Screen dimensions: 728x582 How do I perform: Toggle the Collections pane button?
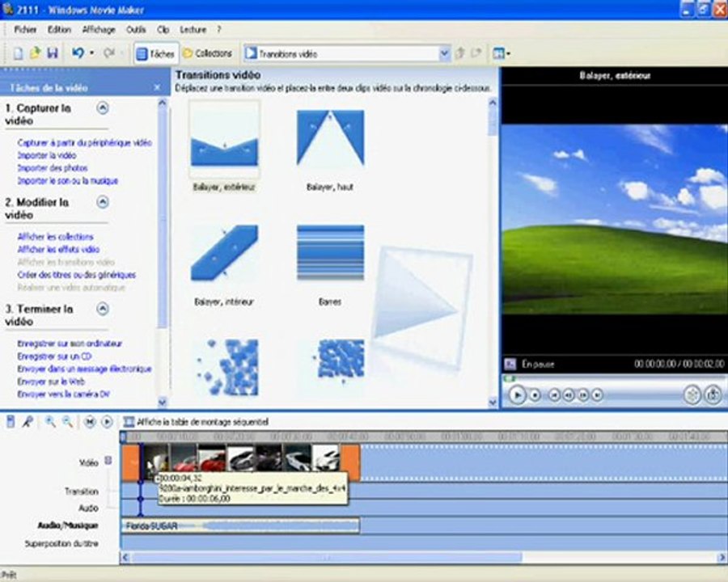tap(208, 54)
